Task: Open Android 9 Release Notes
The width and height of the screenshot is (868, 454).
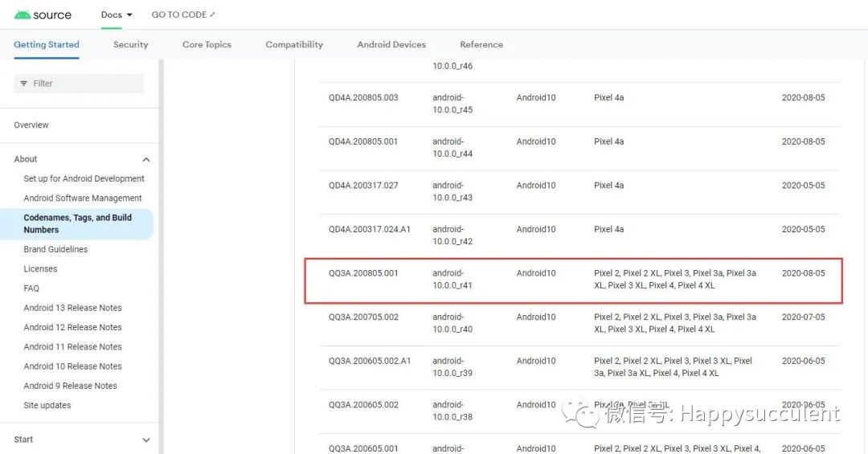Action: point(70,386)
